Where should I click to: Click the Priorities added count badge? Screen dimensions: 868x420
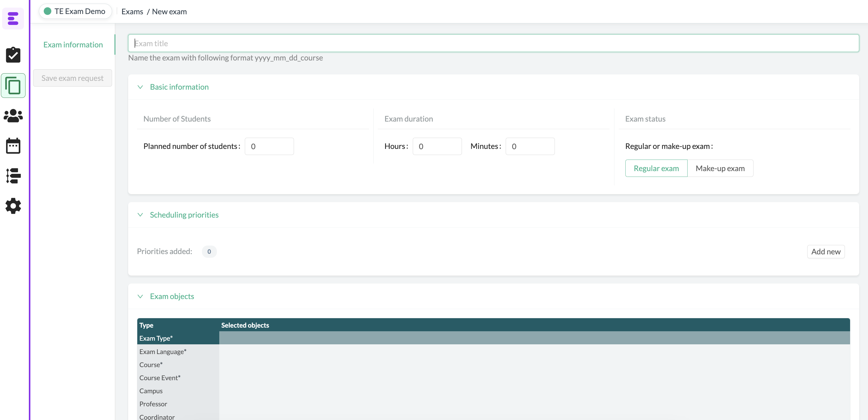tap(209, 251)
